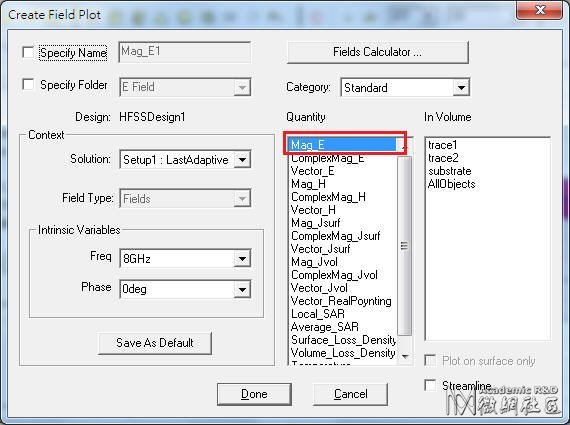The image size is (570, 425).
Task: Confirm with the Done button
Action: click(x=254, y=394)
